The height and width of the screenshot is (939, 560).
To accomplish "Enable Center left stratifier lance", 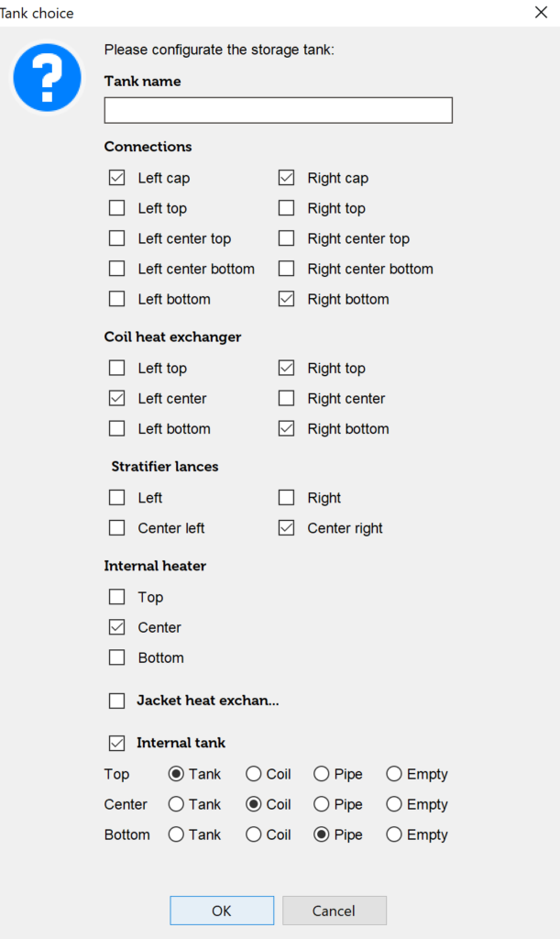I will [x=117, y=528].
